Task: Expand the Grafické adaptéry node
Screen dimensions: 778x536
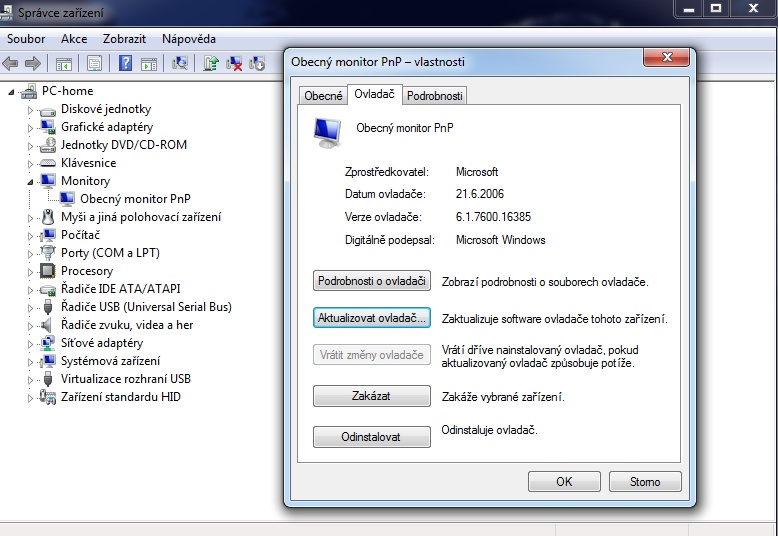Action: click(30, 128)
